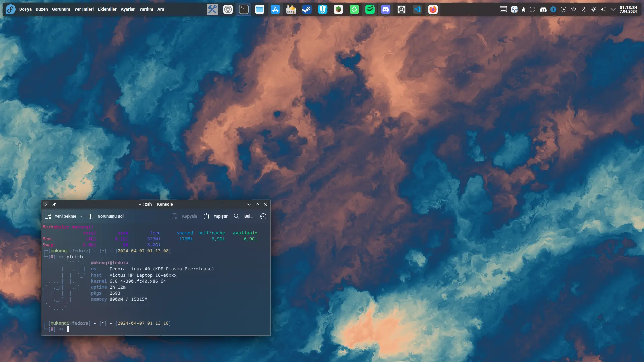Open Konsole window menu chevron icon
Screen dimensions: 644x362
tap(46, 204)
